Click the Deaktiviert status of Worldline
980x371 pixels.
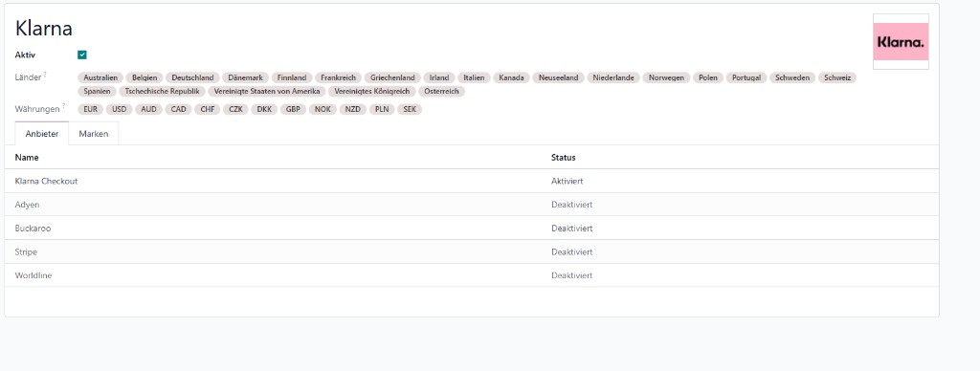coord(572,275)
